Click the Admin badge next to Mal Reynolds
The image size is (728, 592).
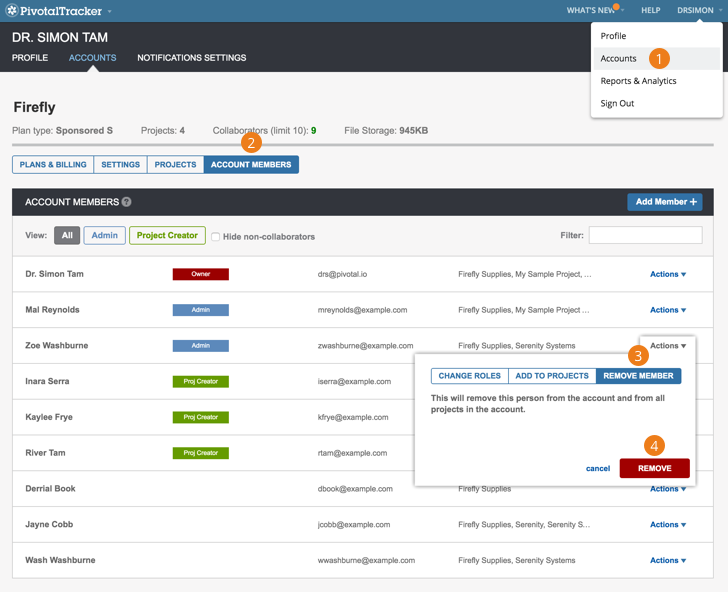tap(200, 310)
